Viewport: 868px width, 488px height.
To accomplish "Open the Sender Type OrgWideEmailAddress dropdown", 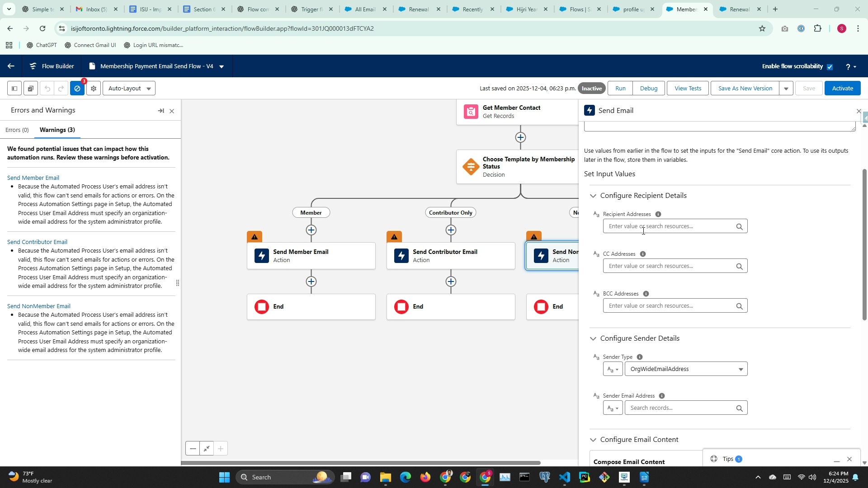I will click(685, 369).
